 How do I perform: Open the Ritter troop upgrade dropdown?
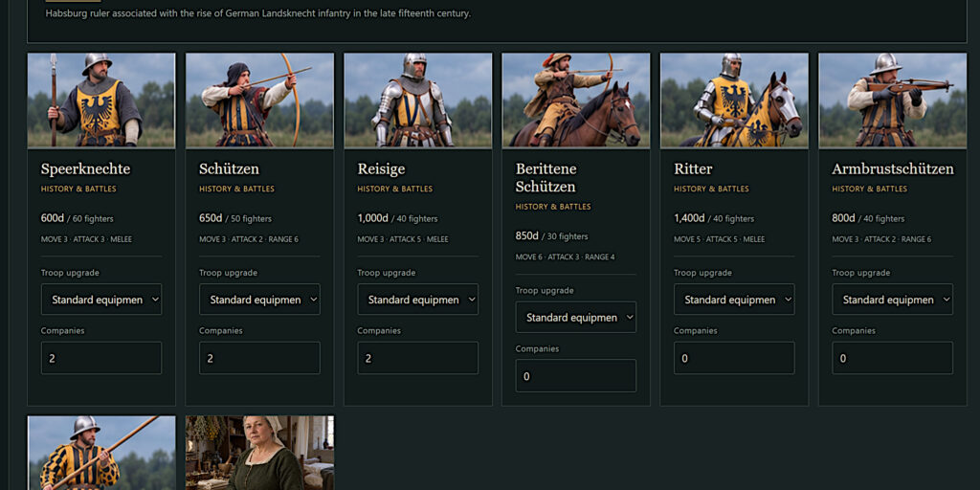[x=734, y=300]
